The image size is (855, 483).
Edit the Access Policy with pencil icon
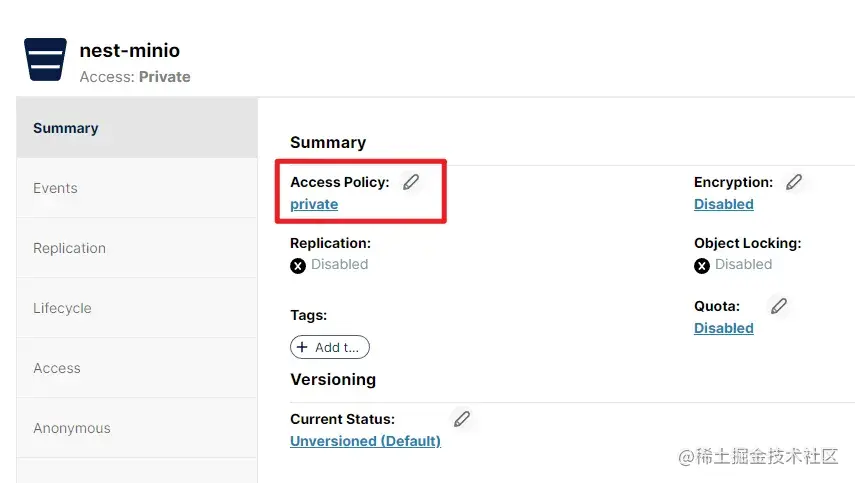pyautogui.click(x=411, y=182)
